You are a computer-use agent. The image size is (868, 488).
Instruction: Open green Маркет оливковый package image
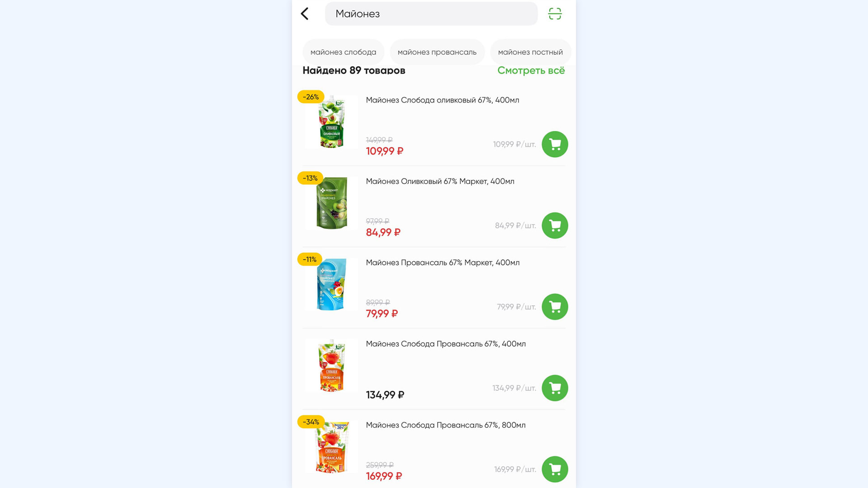point(331,203)
